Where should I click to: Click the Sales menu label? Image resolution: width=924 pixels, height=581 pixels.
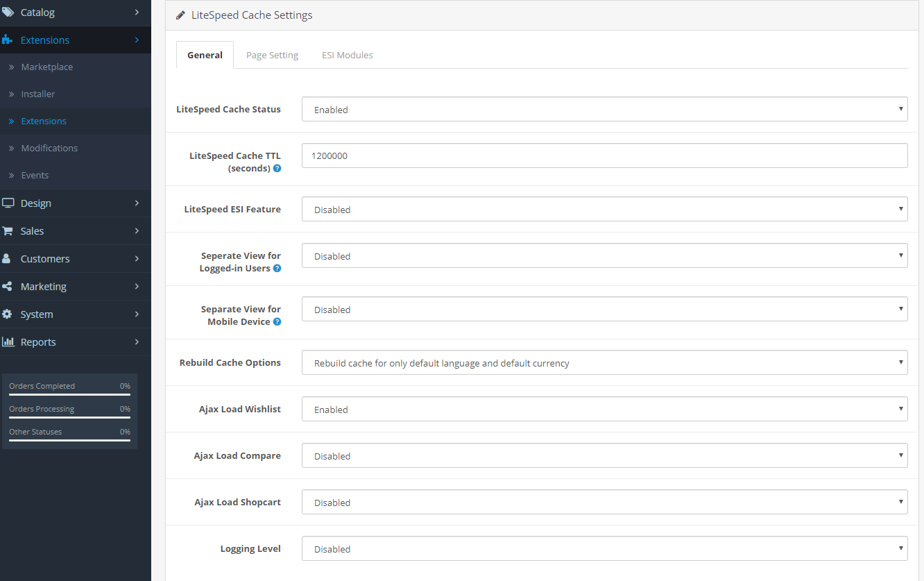(x=32, y=231)
